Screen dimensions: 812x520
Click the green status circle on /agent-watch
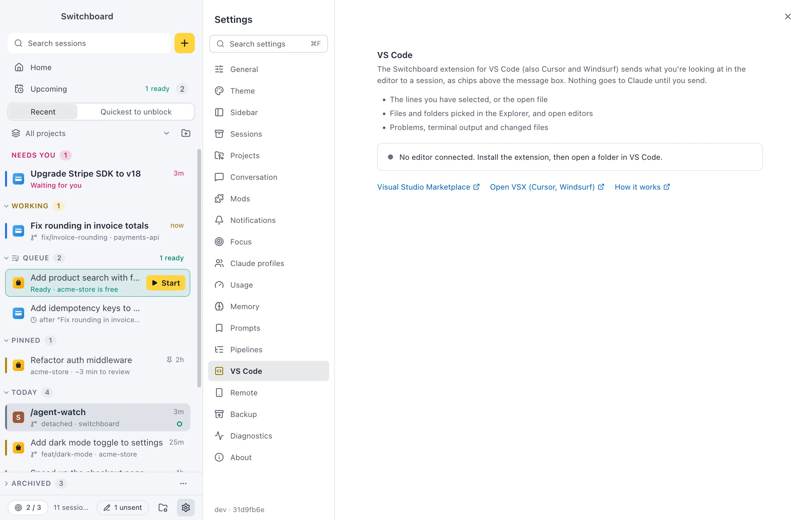tap(180, 424)
